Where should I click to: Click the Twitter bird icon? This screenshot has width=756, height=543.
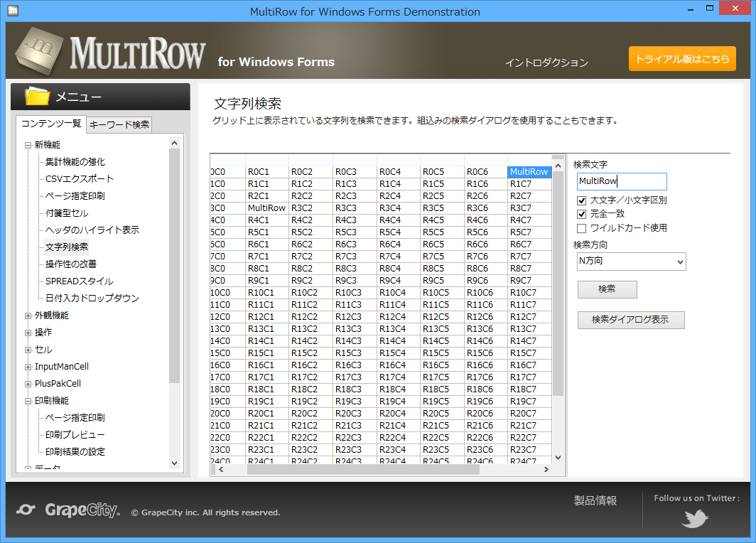(694, 517)
